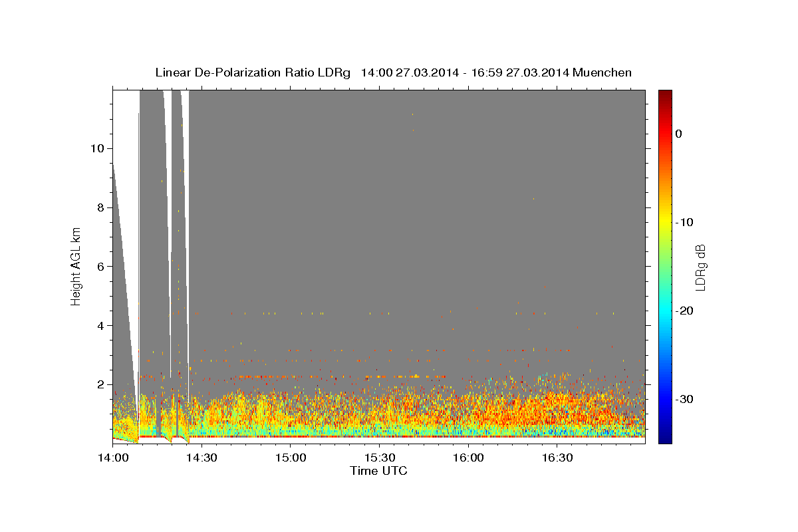
Task: Click the colorbar value 0
Action: pos(679,134)
